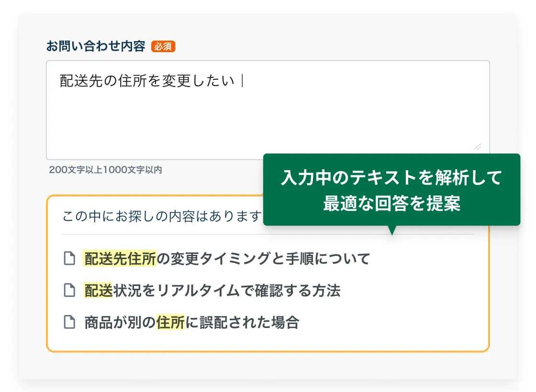Image resolution: width=536 pixels, height=392 pixels.
Task: Open 商品が別の住所に誤配された場合 article
Action: pyautogui.click(x=191, y=322)
